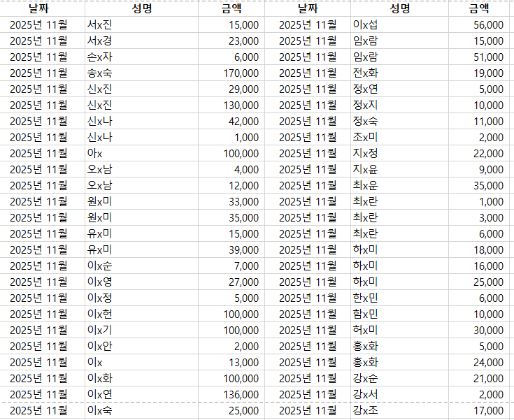Click the name cell 손x자
The width and height of the screenshot is (514, 420).
point(100,57)
